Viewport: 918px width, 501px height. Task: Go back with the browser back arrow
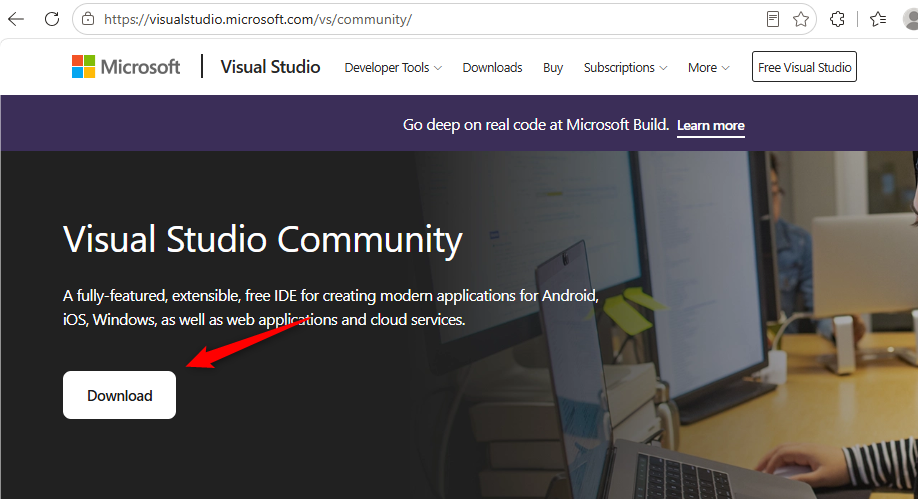pyautogui.click(x=16, y=19)
